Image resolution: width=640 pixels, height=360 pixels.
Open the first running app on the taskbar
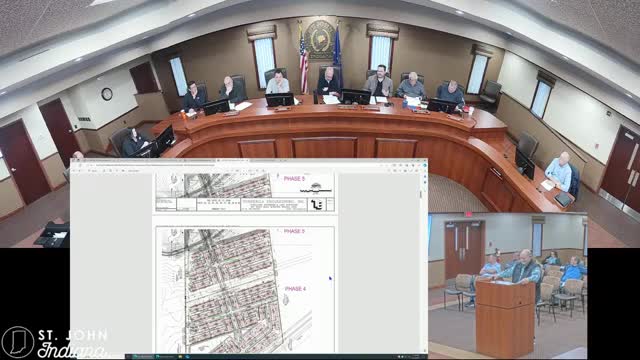pyautogui.click(x=142, y=357)
